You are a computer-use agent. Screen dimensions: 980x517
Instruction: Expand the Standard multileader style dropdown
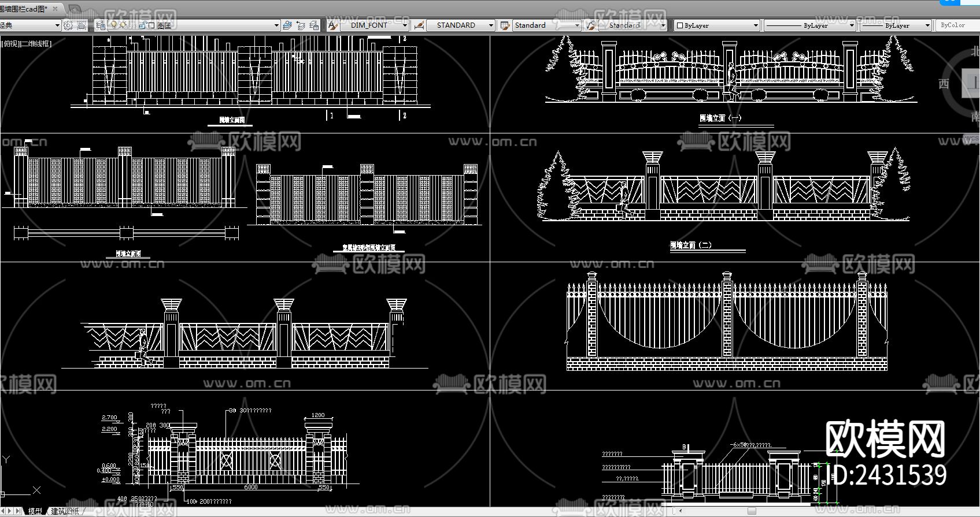point(663,25)
